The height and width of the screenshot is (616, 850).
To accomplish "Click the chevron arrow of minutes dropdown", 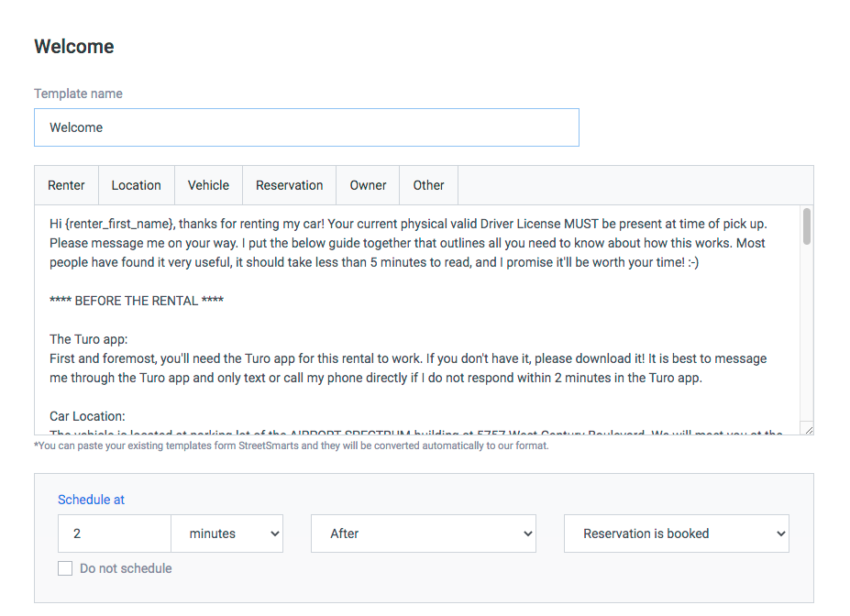I will pyautogui.click(x=275, y=533).
